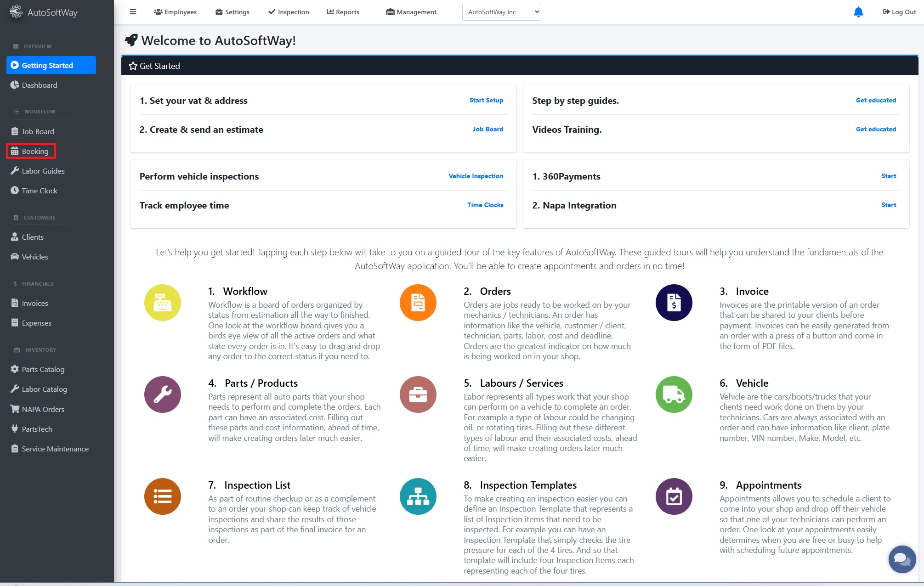Image resolution: width=924 pixels, height=586 pixels.
Task: Open the chat support bubble
Action: coord(902,559)
